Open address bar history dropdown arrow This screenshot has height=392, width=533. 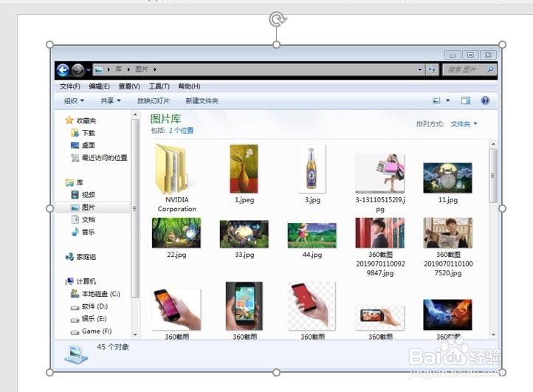(420, 69)
